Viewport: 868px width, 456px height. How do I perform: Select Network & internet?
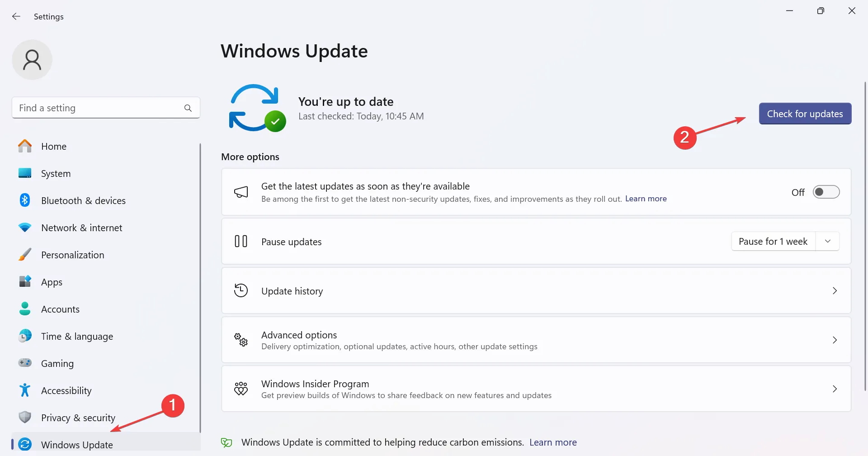click(106, 228)
